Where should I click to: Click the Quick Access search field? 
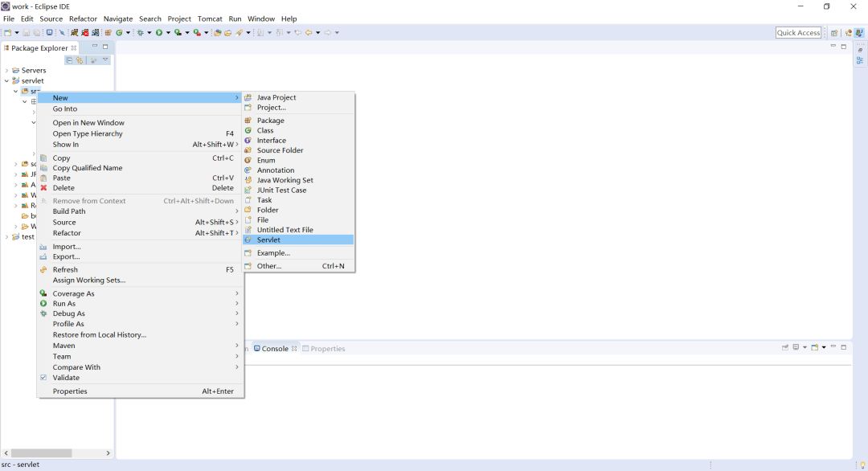pyautogui.click(x=798, y=33)
